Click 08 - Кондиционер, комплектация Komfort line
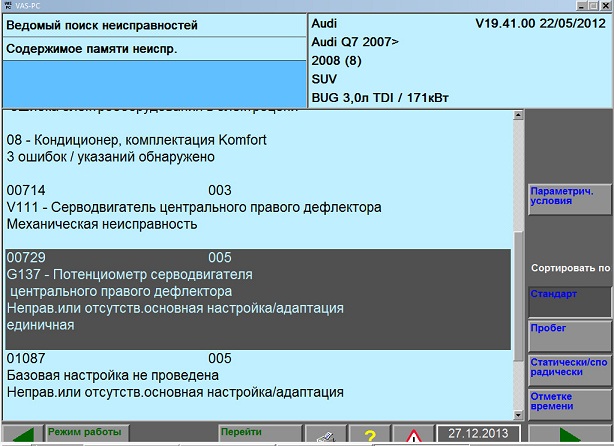614x446 pixels. (x=137, y=140)
